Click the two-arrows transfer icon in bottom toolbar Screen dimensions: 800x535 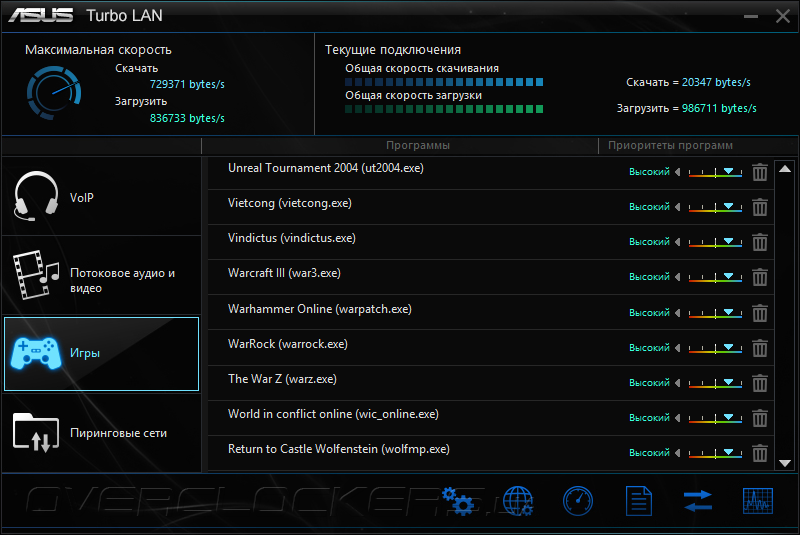click(697, 501)
